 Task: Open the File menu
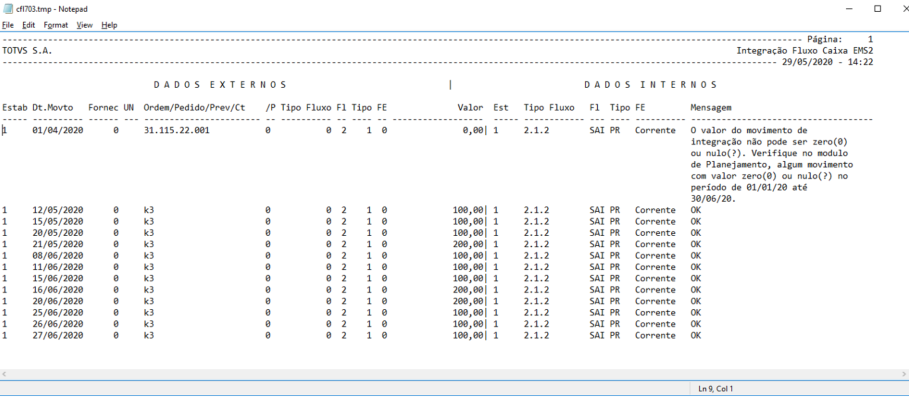point(8,24)
